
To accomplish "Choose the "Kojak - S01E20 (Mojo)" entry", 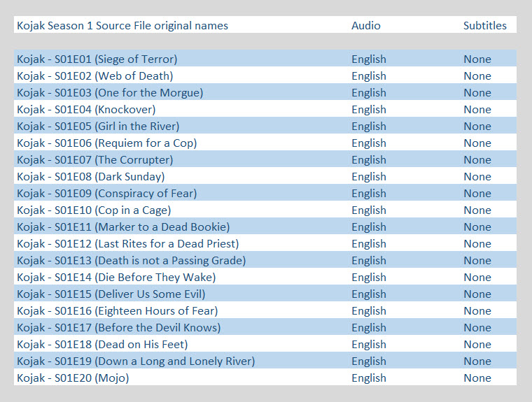I will coord(73,378).
